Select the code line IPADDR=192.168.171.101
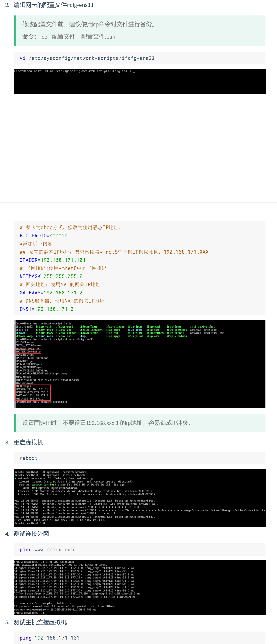Screen dimensions: 277x644 52,260
